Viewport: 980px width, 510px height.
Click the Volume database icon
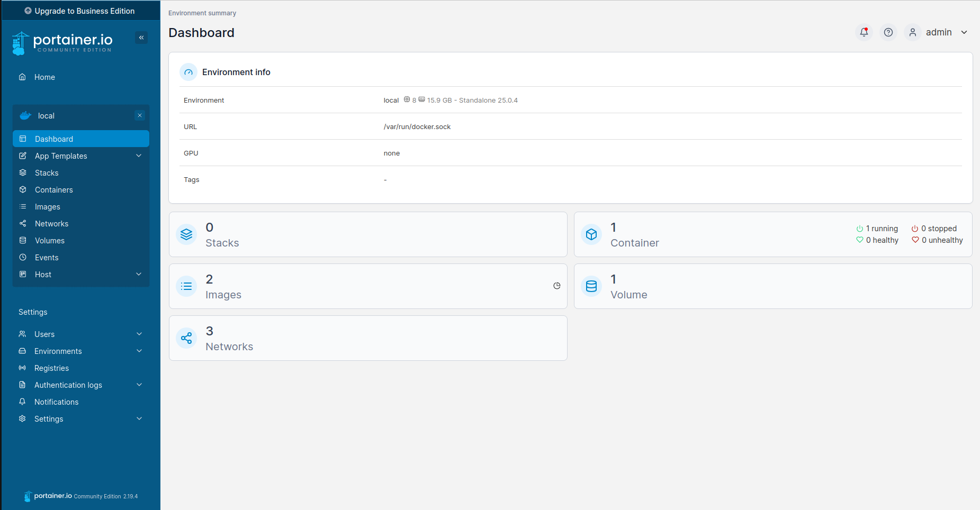[591, 286]
